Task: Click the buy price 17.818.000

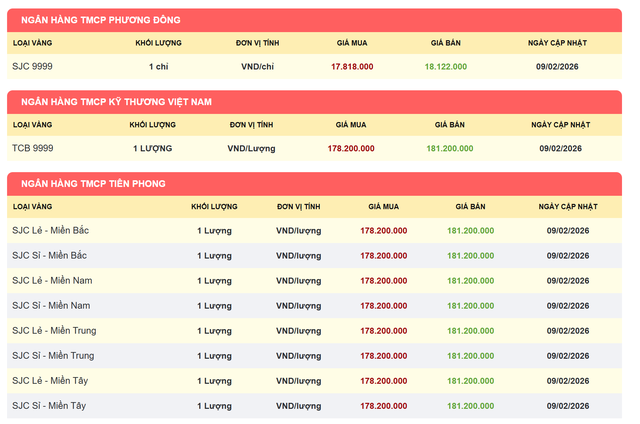Action: point(352,66)
